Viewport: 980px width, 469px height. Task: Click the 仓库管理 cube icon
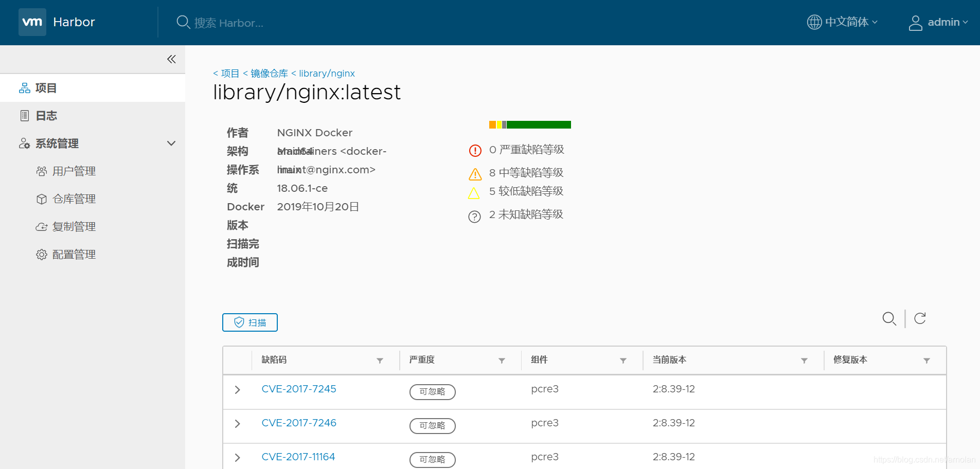42,199
